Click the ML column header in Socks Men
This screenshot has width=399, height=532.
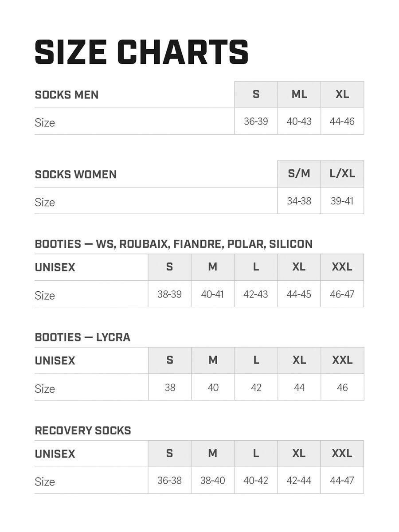click(299, 94)
